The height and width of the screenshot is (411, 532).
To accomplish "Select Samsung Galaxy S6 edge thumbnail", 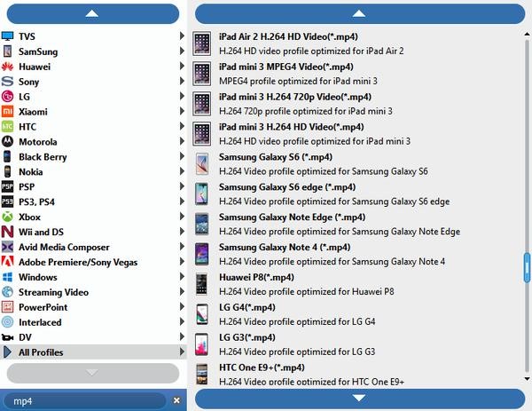I will [202, 194].
